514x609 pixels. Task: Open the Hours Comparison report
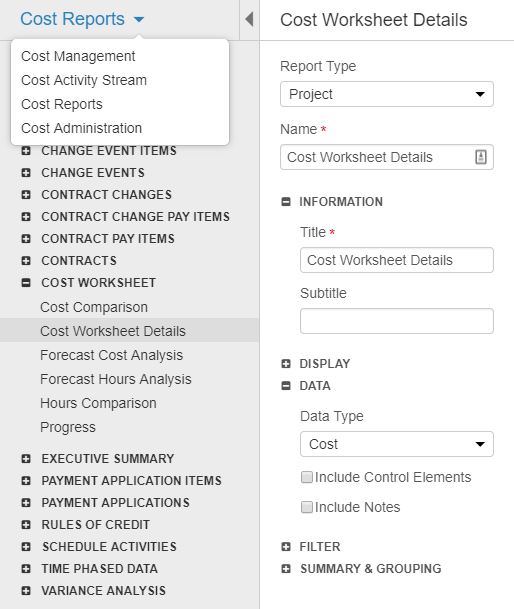(x=98, y=404)
